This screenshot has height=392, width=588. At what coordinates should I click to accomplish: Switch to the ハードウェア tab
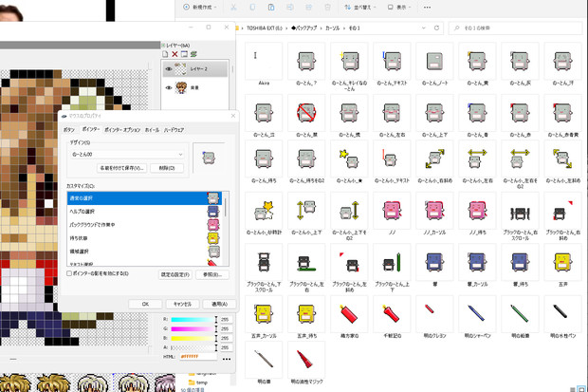(x=174, y=129)
